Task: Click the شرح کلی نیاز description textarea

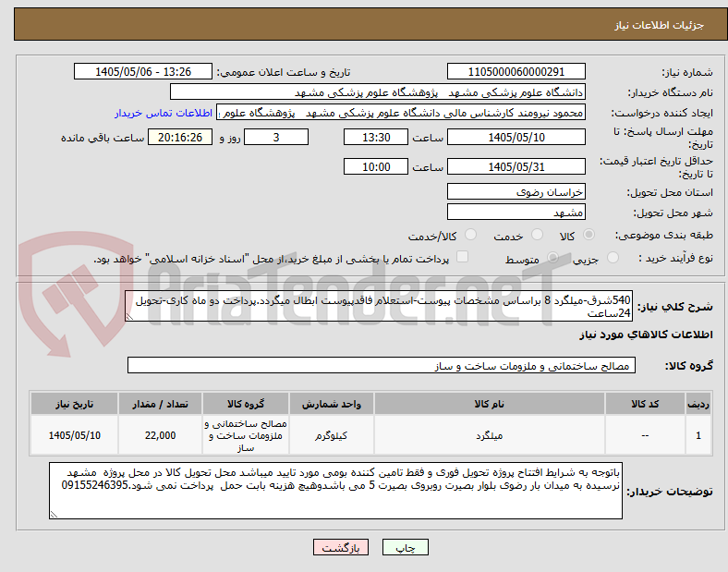Action: click(x=379, y=306)
